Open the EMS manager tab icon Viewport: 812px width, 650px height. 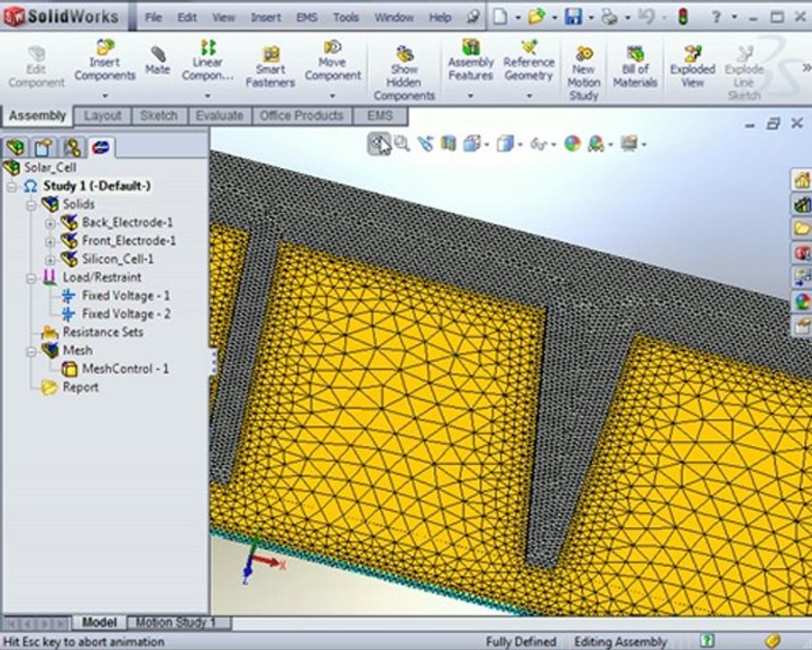[x=101, y=147]
